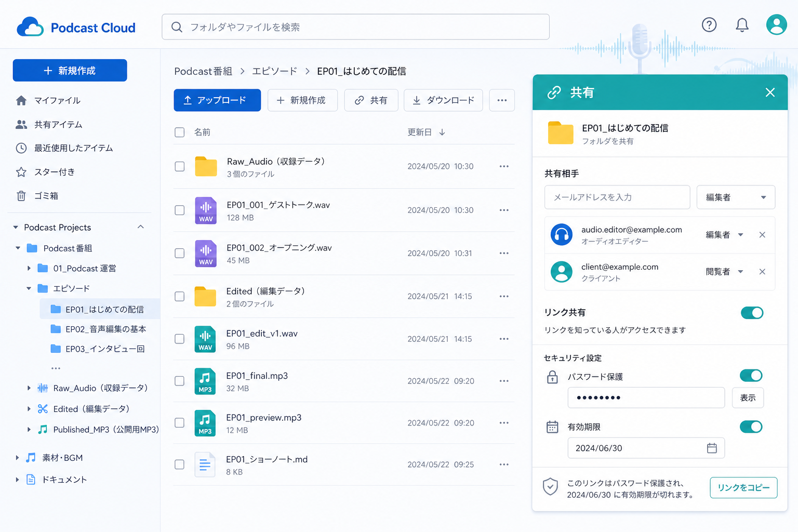
Task: Open row options for EP01_preview.mp3
Action: (504, 423)
